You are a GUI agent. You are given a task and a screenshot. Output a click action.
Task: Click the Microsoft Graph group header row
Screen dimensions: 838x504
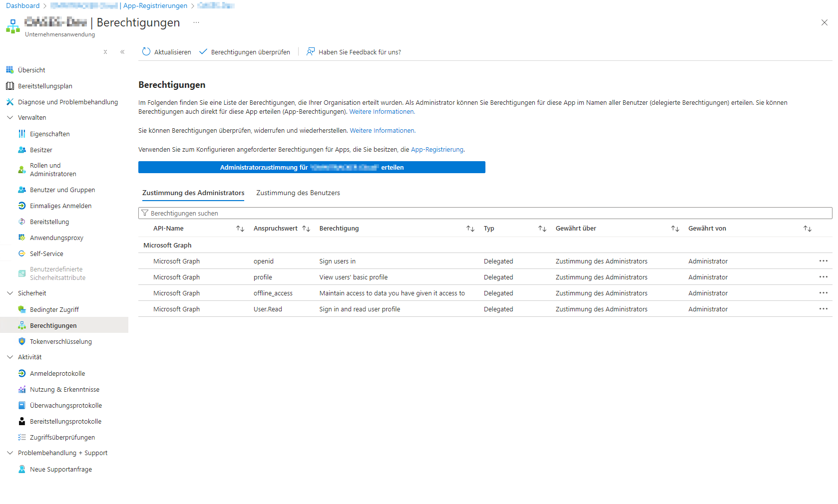pos(485,245)
